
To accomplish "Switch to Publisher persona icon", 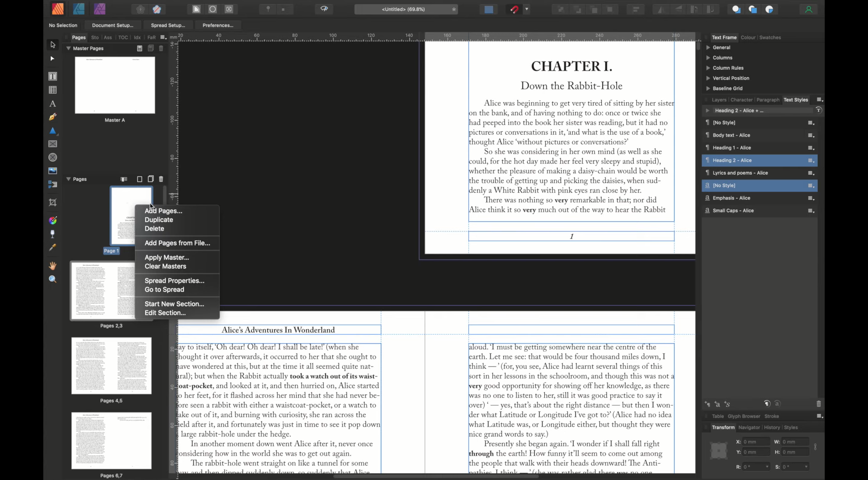I will 58,9.
